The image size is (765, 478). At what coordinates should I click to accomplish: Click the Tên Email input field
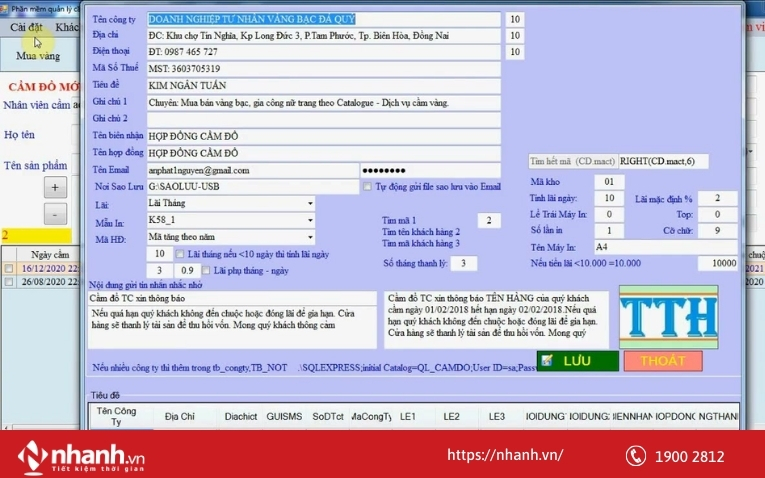tap(251, 170)
